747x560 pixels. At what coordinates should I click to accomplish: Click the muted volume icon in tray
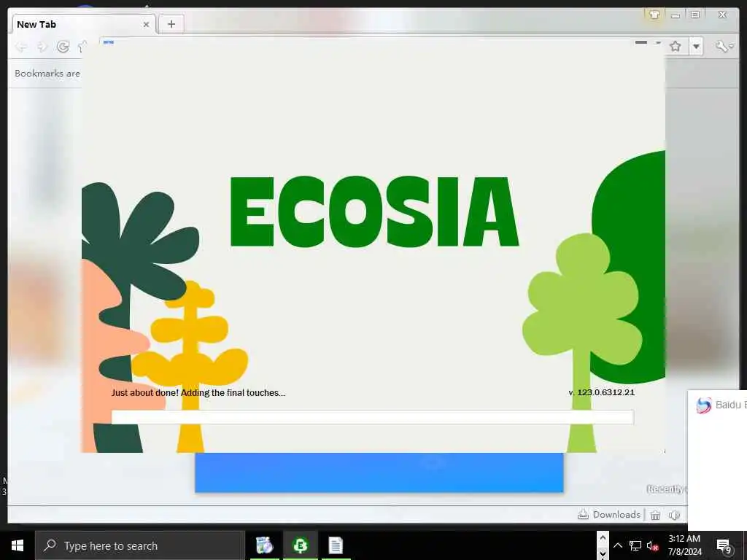click(x=653, y=545)
